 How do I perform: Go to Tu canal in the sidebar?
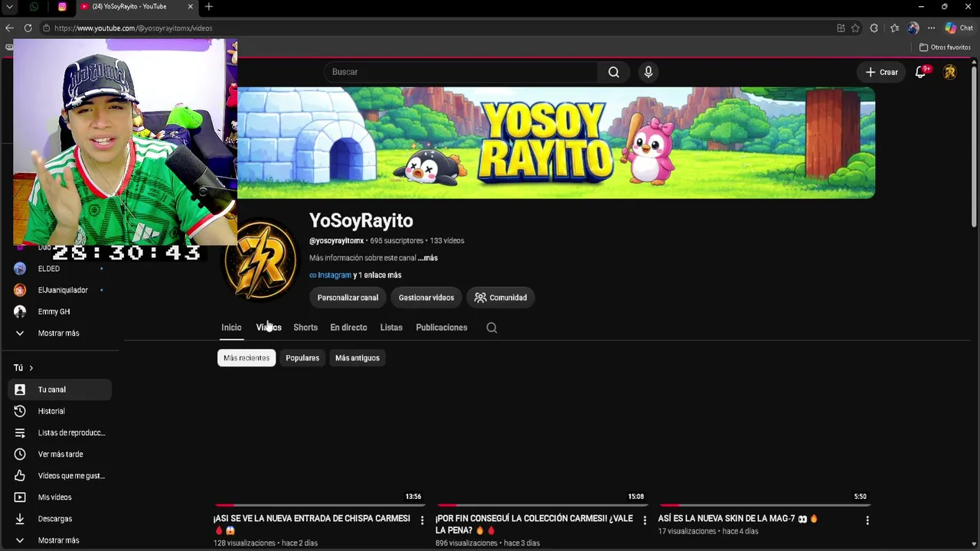click(x=60, y=390)
